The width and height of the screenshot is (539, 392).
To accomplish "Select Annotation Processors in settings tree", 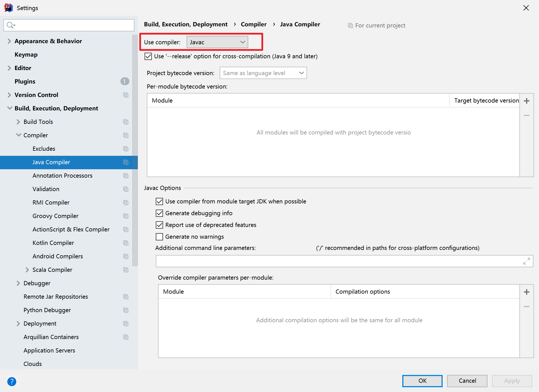I will pyautogui.click(x=62, y=176).
